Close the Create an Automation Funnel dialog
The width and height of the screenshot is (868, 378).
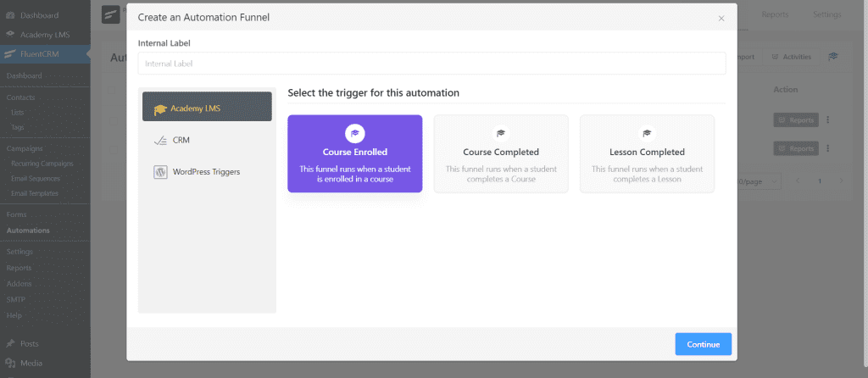point(721,19)
